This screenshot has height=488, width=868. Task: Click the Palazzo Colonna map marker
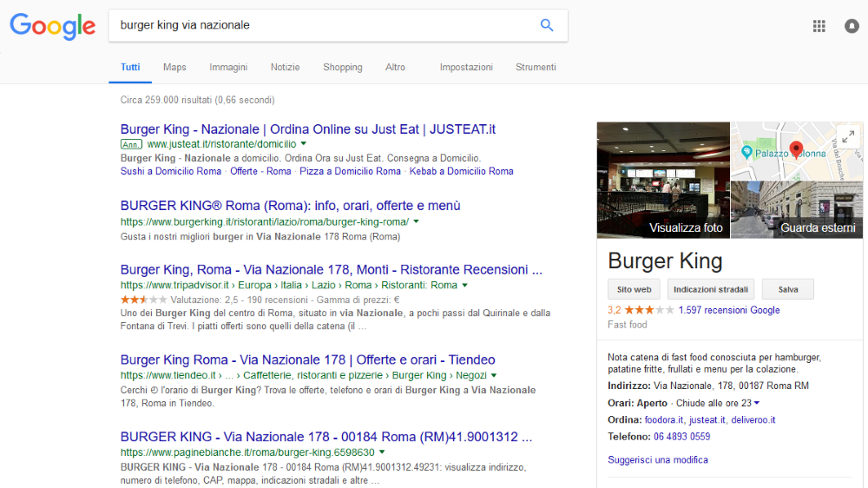pyautogui.click(x=746, y=152)
